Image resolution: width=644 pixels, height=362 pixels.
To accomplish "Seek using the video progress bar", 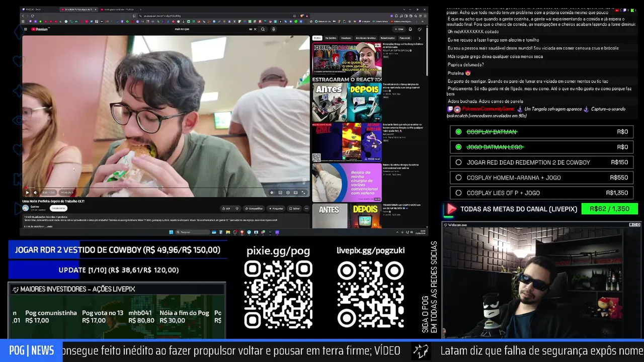I will tap(166, 188).
